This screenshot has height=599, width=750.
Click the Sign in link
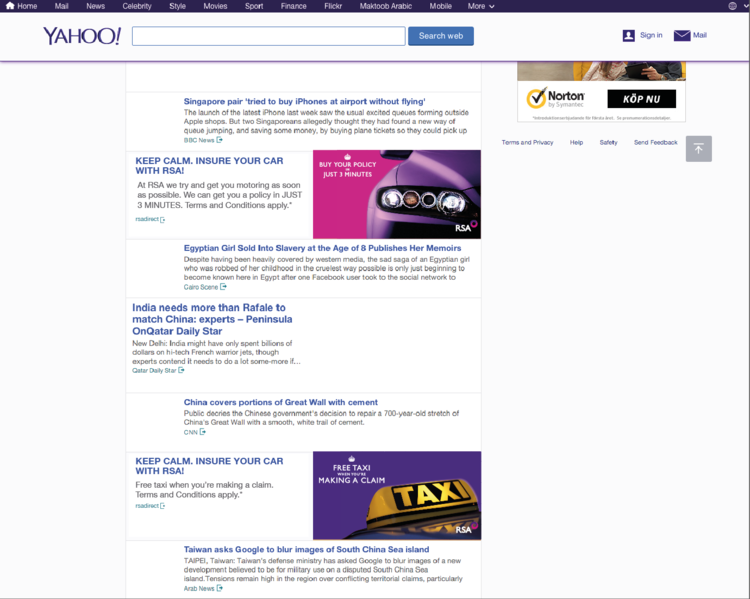[651, 35]
